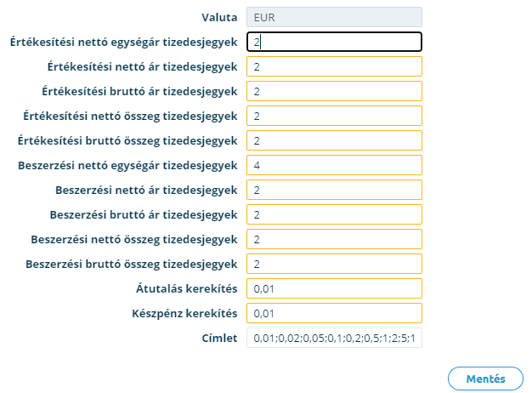This screenshot has height=393, width=532.
Task: Edit Értékesítési bruttó ár tizedesjegyek value
Action: [x=334, y=91]
